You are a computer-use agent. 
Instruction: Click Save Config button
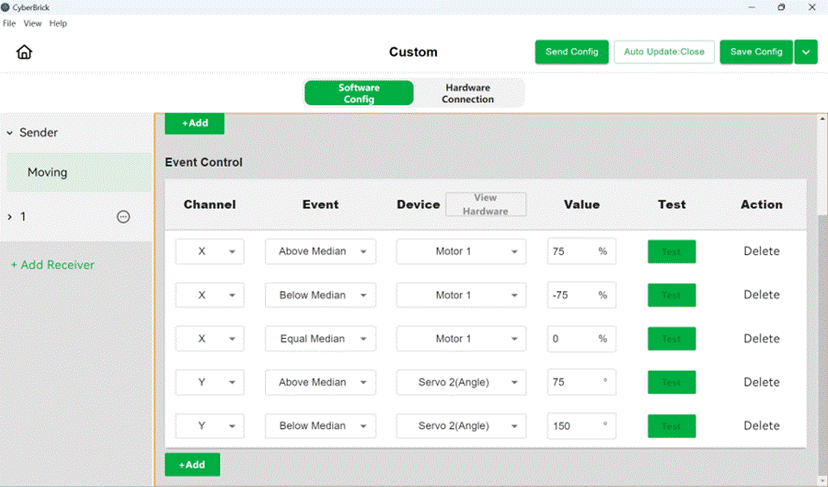[x=756, y=52]
